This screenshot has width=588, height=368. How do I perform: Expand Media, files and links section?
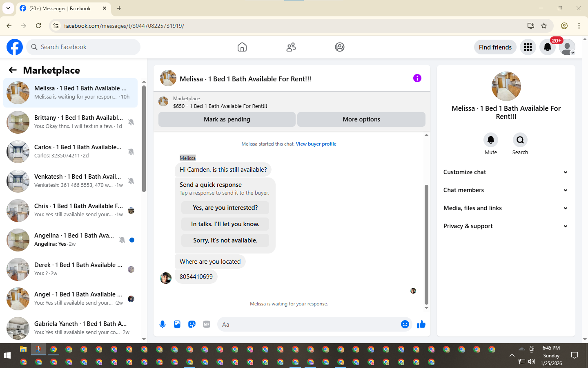(506, 208)
